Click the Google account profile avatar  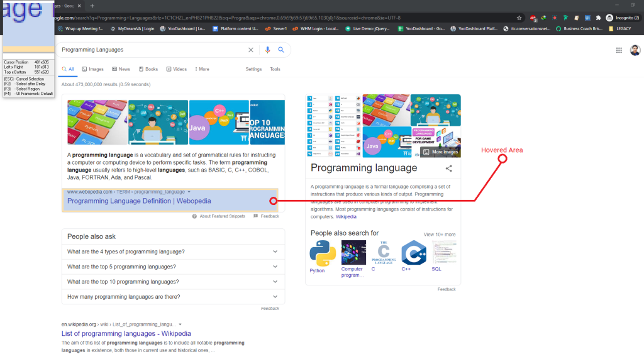pos(635,50)
